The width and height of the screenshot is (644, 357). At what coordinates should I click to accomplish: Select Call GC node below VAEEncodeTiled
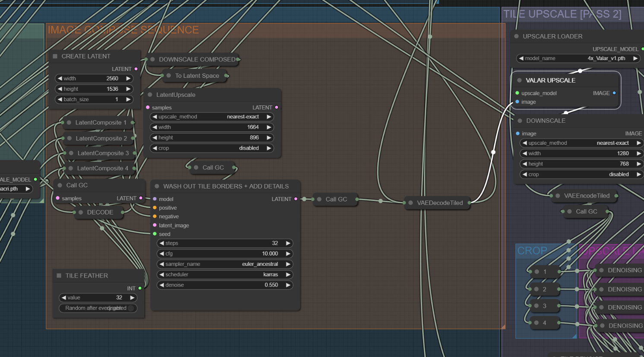586,211
